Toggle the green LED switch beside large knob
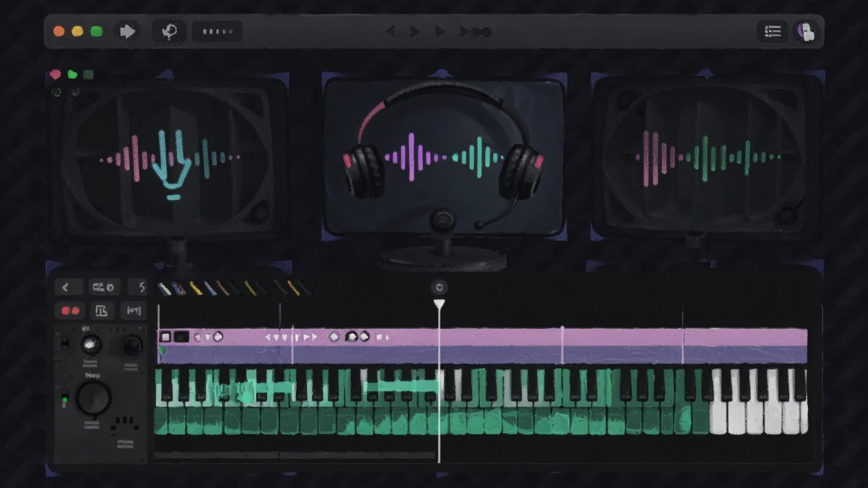This screenshot has width=868, height=488. coord(64,401)
